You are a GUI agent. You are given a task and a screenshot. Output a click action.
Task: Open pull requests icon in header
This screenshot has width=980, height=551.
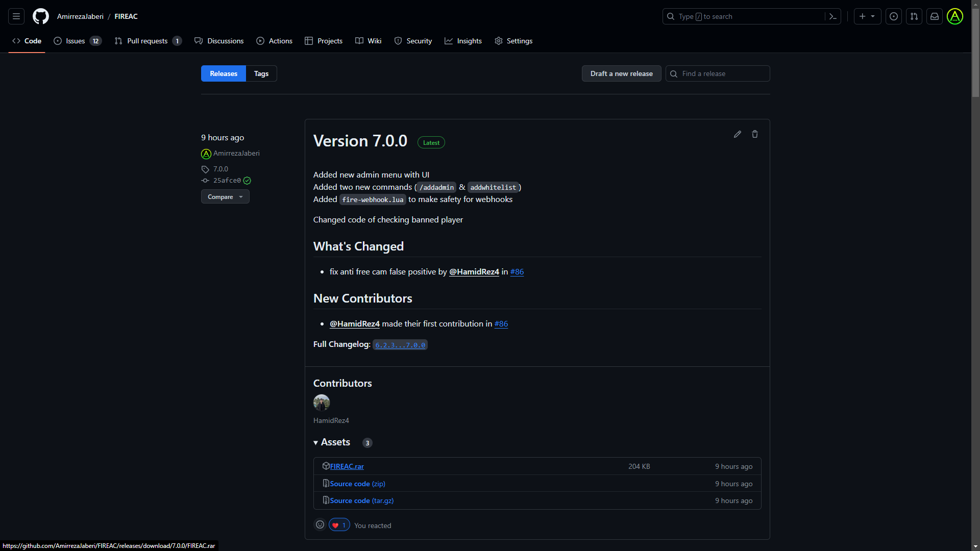914,16
